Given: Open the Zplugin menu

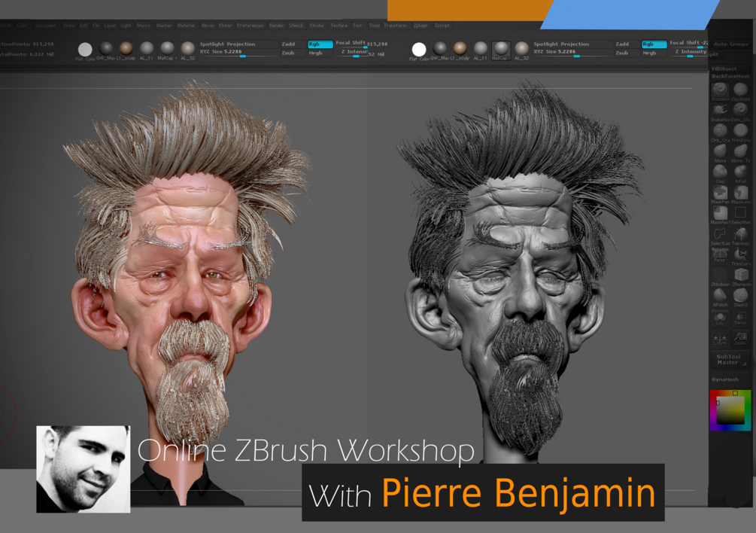Looking at the screenshot, I should (x=421, y=26).
